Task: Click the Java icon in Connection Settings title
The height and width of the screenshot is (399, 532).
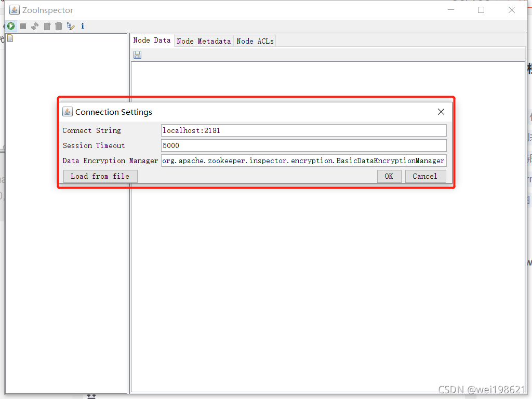Action: [x=67, y=112]
